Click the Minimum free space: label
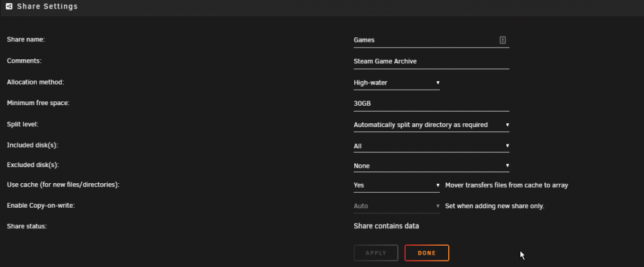This screenshot has width=644, height=267. [38, 103]
